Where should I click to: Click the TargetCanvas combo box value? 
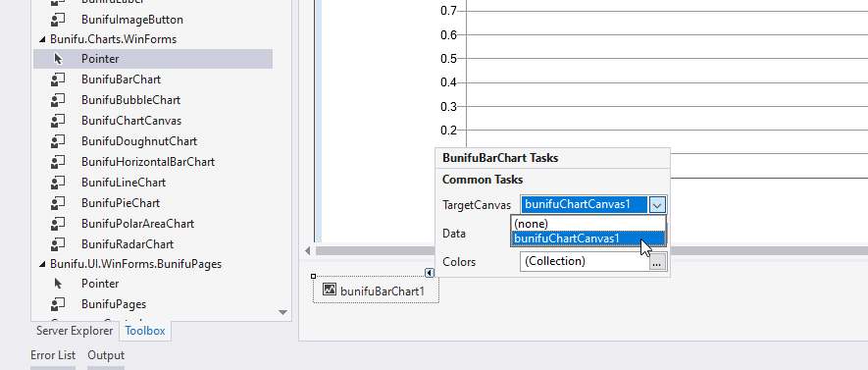(584, 204)
